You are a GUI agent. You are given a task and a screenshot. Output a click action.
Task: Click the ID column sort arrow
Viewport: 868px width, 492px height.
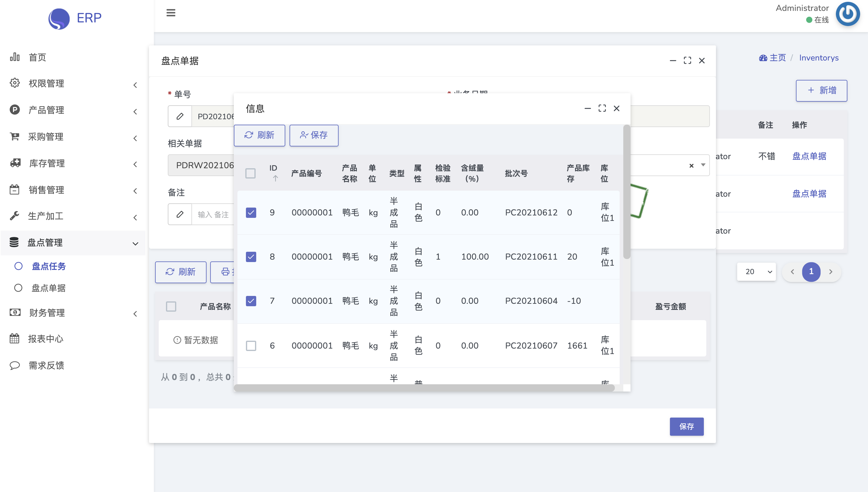(x=275, y=179)
